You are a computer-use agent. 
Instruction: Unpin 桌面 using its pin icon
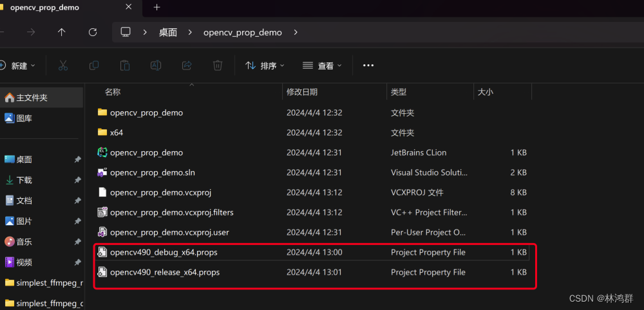pos(77,160)
